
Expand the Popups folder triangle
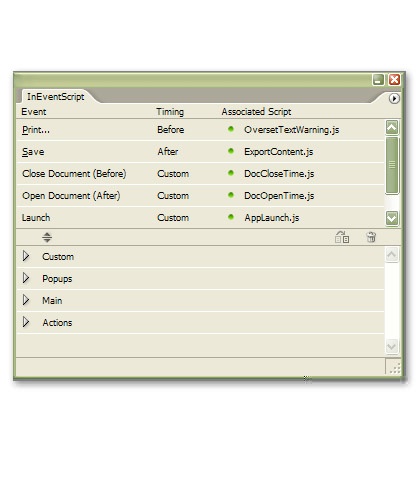pos(26,278)
